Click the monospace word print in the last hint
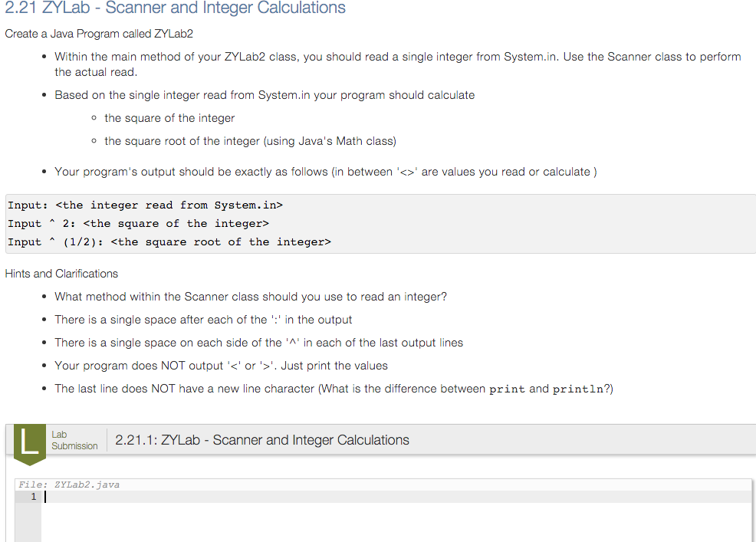Screen dimensions: 756x542 point(507,389)
